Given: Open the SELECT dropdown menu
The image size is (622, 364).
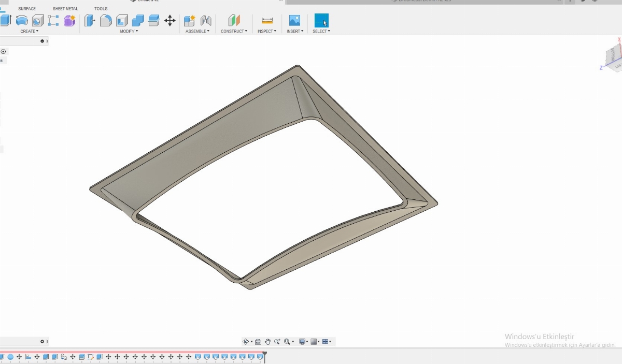Looking at the screenshot, I should 321,31.
